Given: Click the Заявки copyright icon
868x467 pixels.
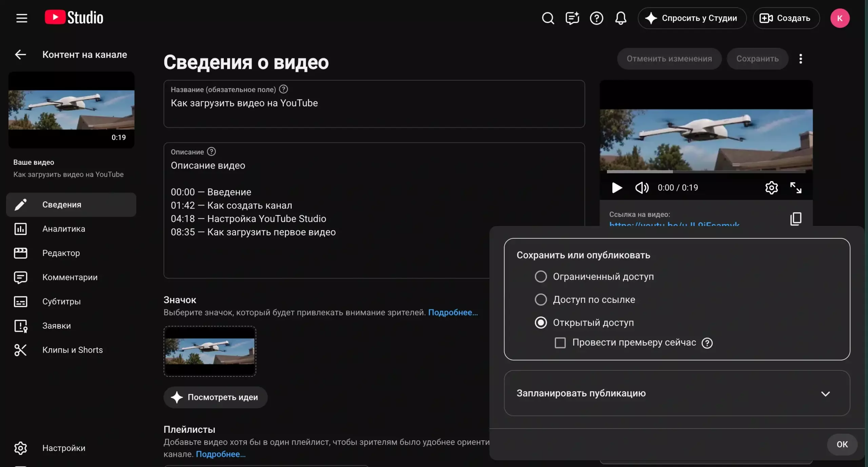Looking at the screenshot, I should [x=21, y=326].
